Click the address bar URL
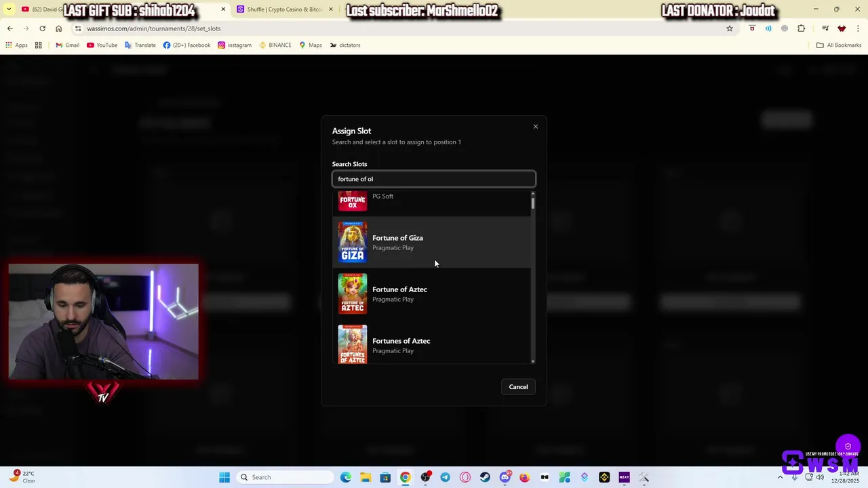The width and height of the screenshot is (868, 488). tap(153, 28)
